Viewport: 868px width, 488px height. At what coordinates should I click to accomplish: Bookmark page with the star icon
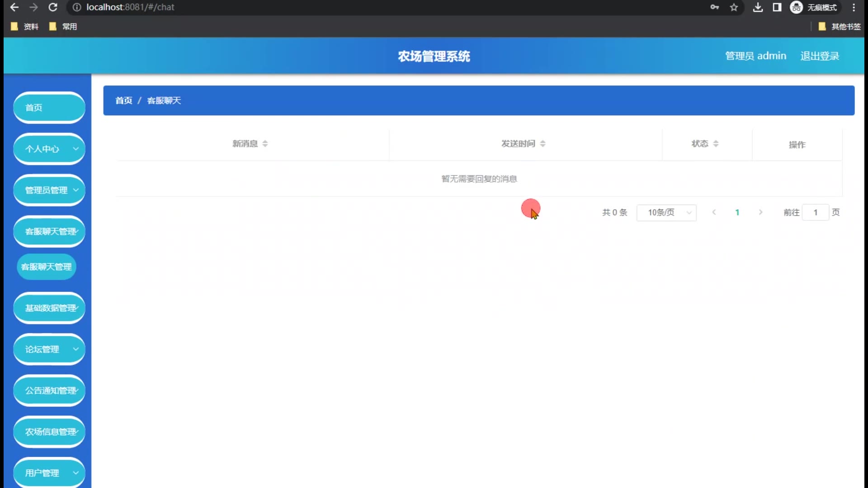click(x=734, y=7)
